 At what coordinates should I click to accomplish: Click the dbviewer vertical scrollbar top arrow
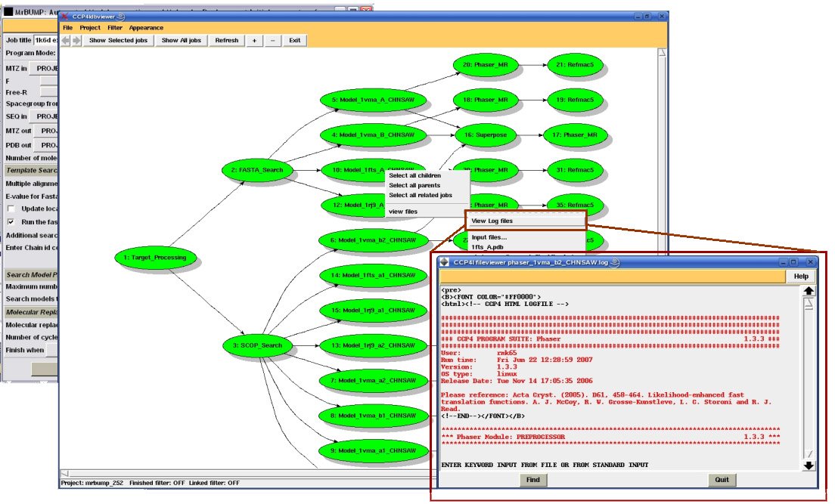662,52
